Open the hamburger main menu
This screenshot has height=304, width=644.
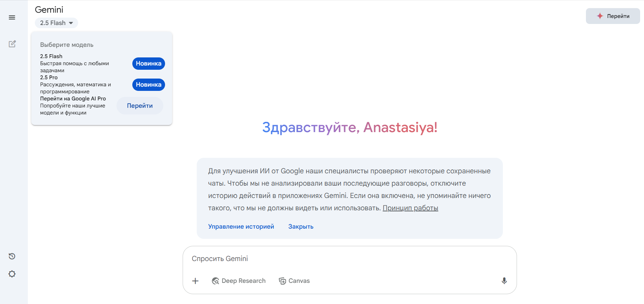click(x=12, y=18)
